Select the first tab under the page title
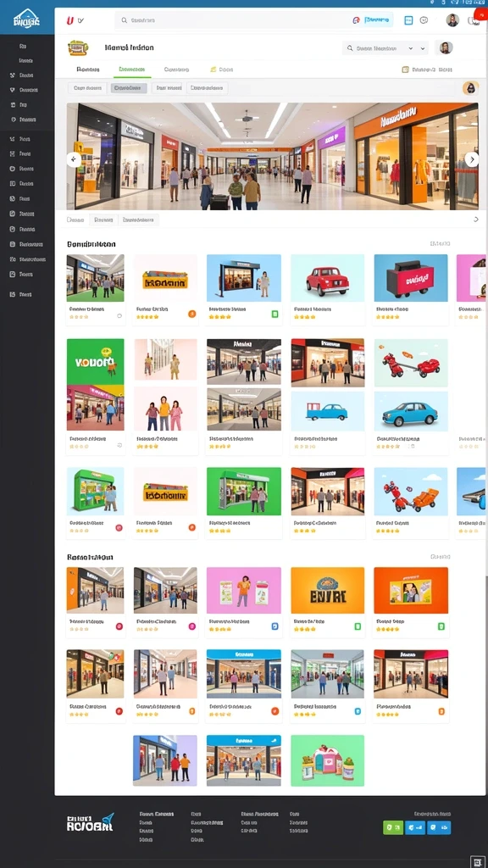This screenshot has height=868, width=488. [x=88, y=70]
